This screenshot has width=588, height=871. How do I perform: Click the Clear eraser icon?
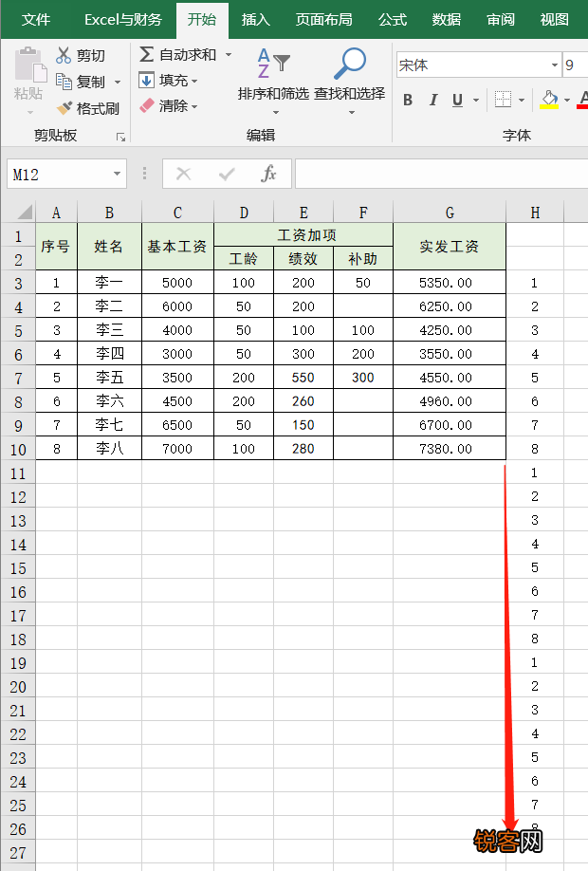(x=147, y=105)
